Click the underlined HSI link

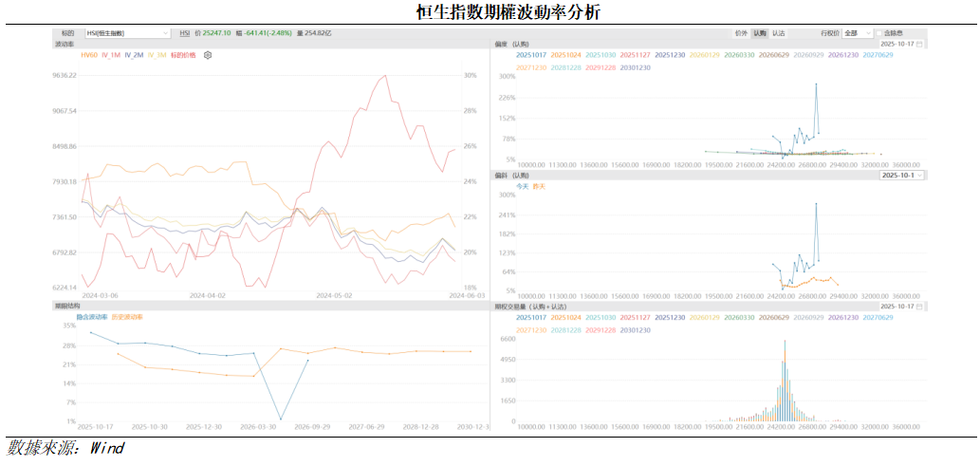tap(184, 33)
